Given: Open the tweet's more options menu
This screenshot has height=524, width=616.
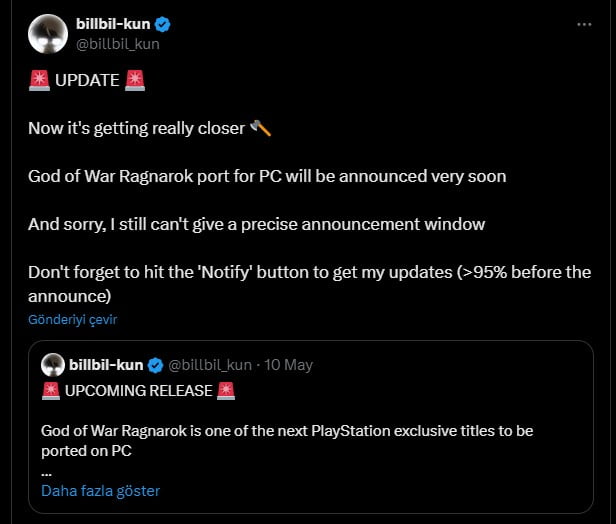Looking at the screenshot, I should click(584, 25).
